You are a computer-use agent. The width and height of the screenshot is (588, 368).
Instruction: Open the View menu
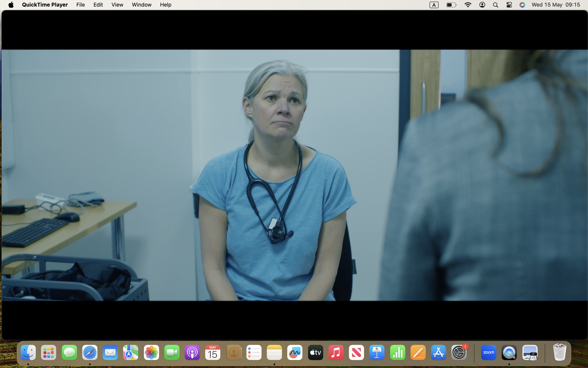pos(117,5)
